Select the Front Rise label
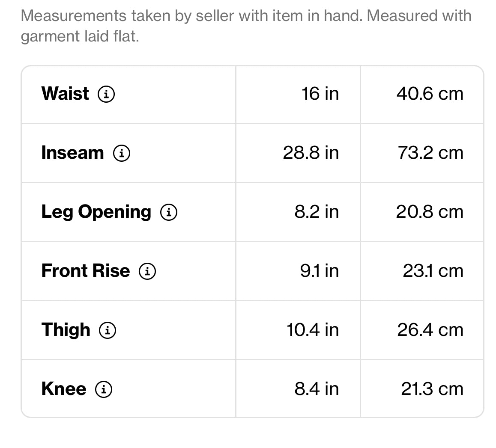Screen dimensions: 496x448 [85, 271]
